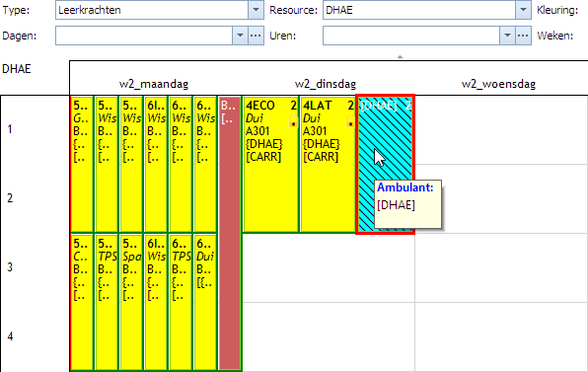Image resolution: width=588 pixels, height=372 pixels.
Task: Click the Ambulant tooltip text
Action: [405, 187]
